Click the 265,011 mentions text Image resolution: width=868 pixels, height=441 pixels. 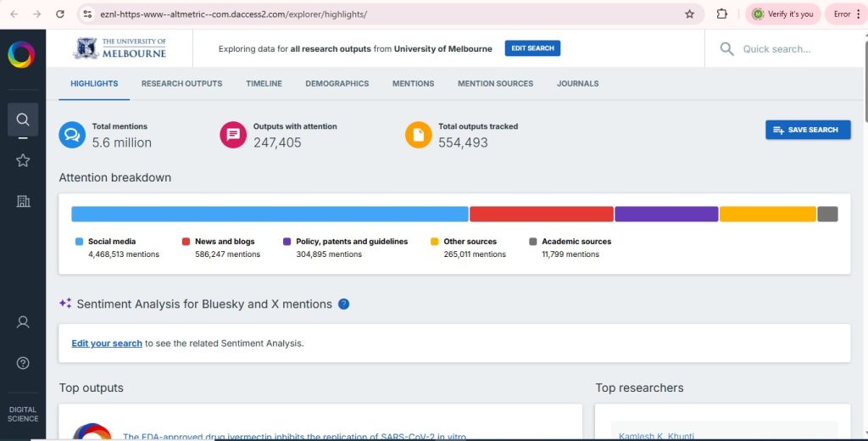pos(475,254)
